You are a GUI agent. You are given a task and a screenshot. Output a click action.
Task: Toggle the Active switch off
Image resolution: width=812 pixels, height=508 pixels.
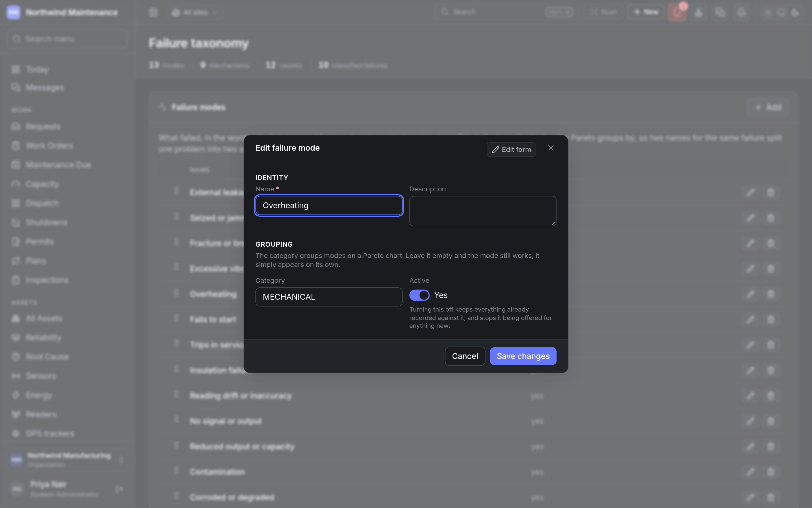[x=419, y=295]
